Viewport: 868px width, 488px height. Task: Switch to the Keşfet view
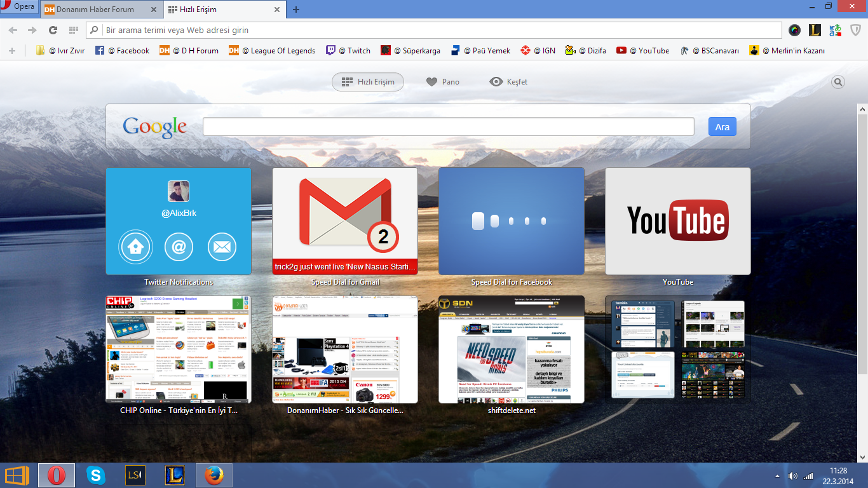coord(509,82)
